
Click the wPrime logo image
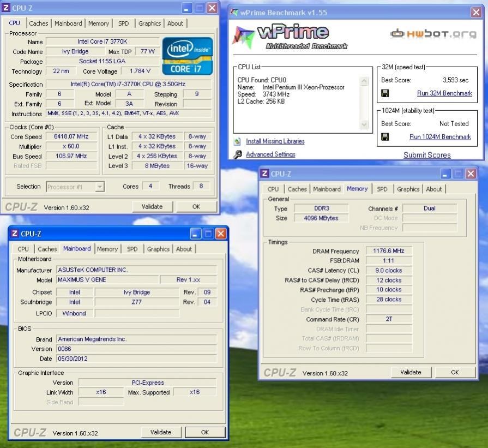[x=290, y=37]
